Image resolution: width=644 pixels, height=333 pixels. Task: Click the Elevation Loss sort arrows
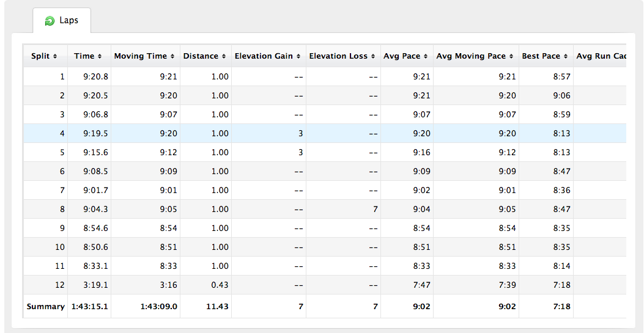coord(373,56)
